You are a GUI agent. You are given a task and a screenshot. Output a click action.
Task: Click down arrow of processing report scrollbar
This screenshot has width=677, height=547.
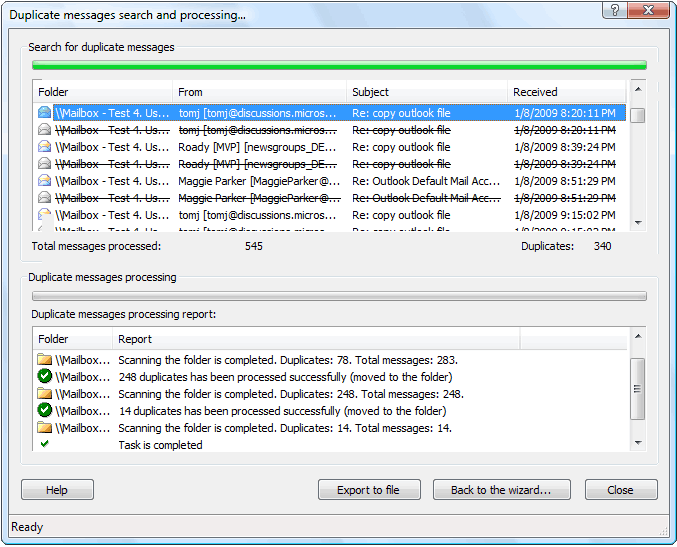tap(638, 443)
